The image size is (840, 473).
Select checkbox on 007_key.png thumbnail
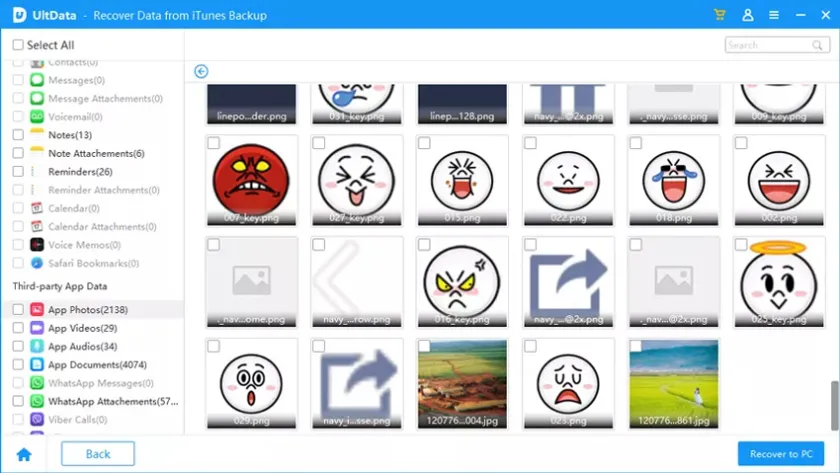pyautogui.click(x=213, y=144)
